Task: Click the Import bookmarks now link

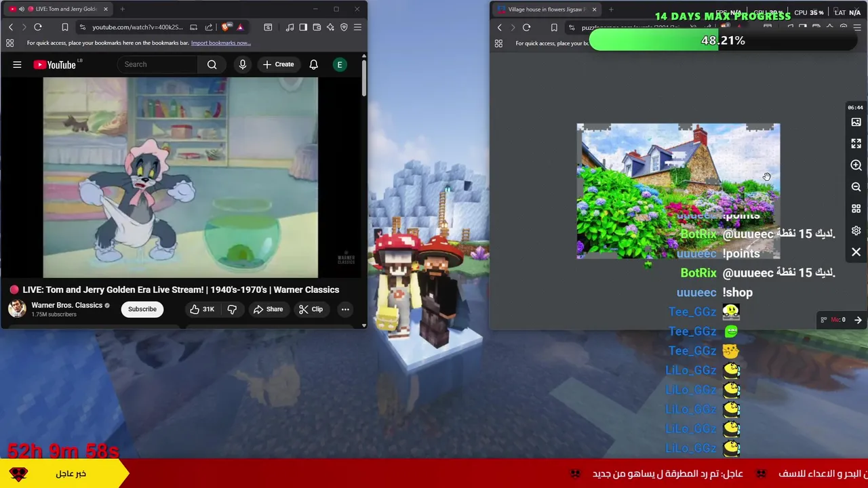Action: point(220,43)
